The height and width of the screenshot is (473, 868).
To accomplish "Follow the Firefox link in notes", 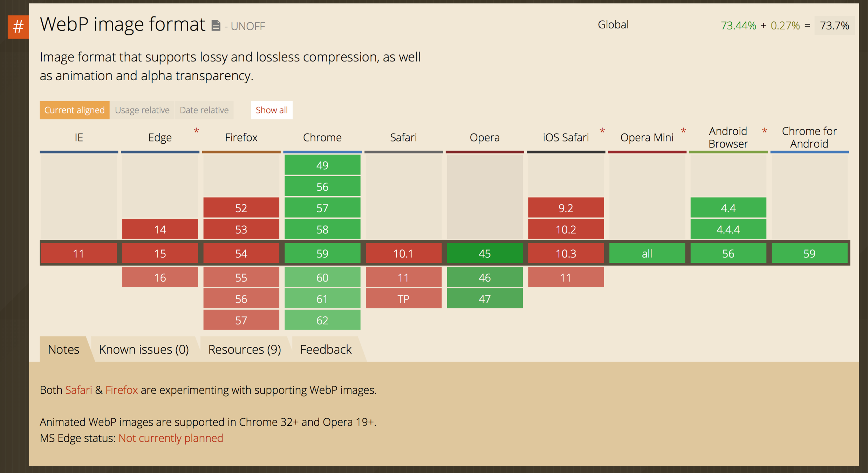I will click(121, 390).
